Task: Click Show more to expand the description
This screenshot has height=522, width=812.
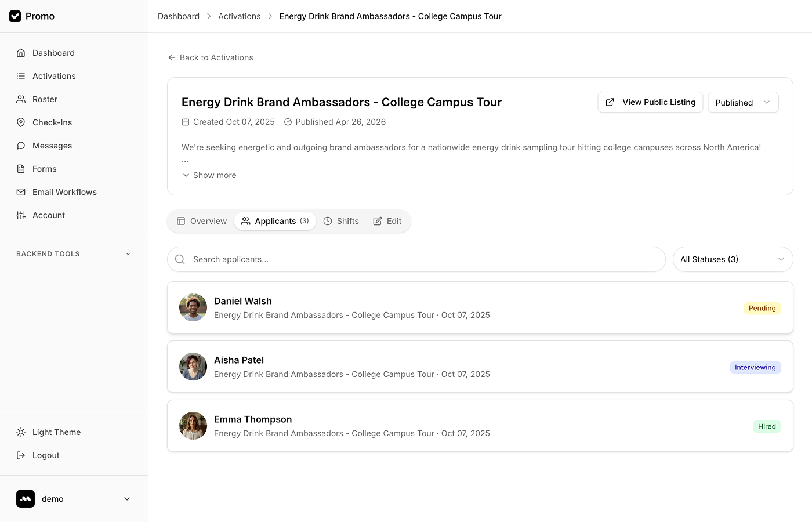Action: click(x=209, y=175)
